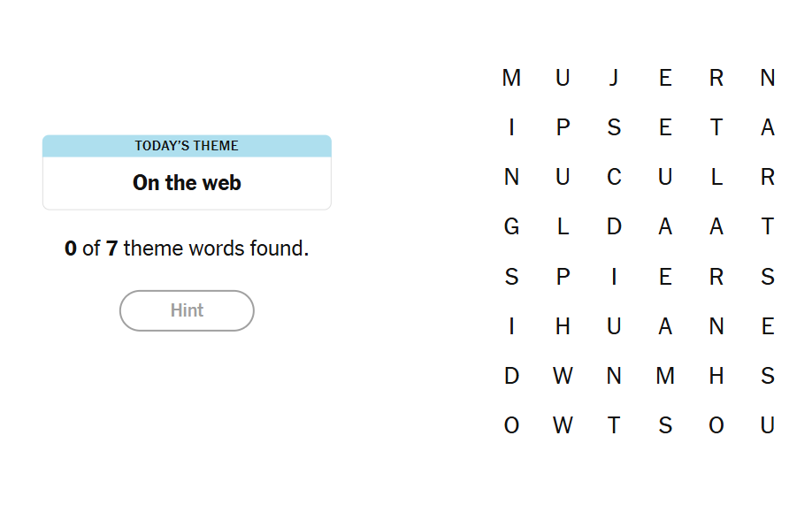Tap letter W in the bottom row

click(563, 426)
